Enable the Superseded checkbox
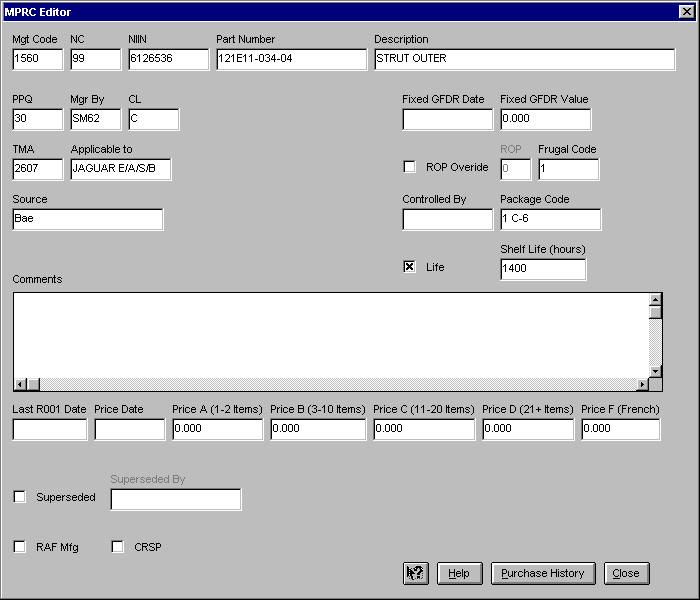The image size is (700, 600). tap(19, 497)
